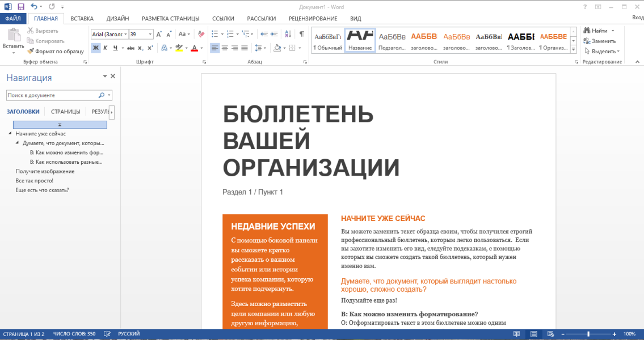Open line spacing dropdown

260,48
